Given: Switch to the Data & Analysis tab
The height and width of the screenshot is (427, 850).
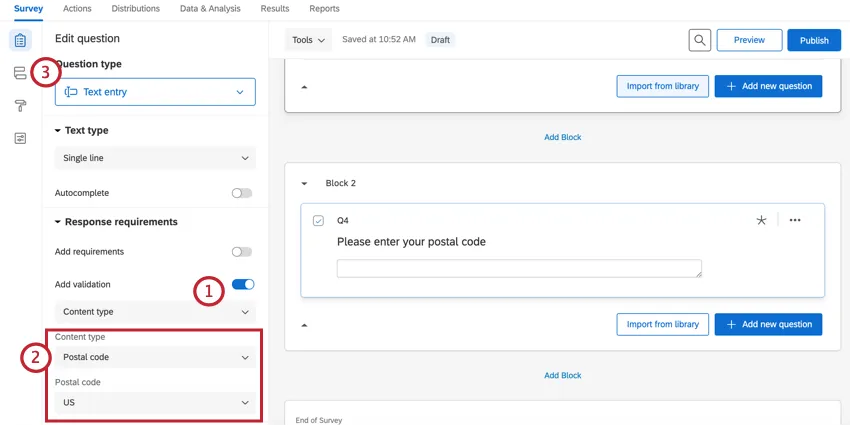Looking at the screenshot, I should coord(210,9).
